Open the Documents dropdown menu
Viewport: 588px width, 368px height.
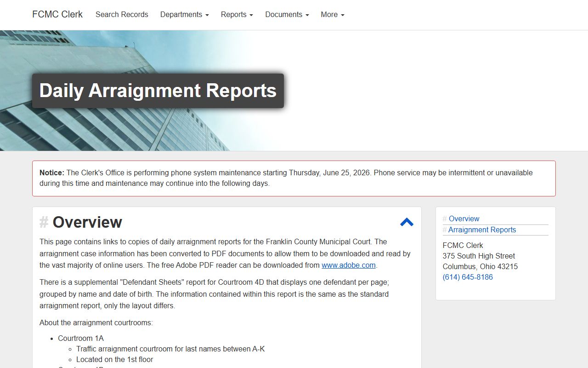tap(287, 14)
